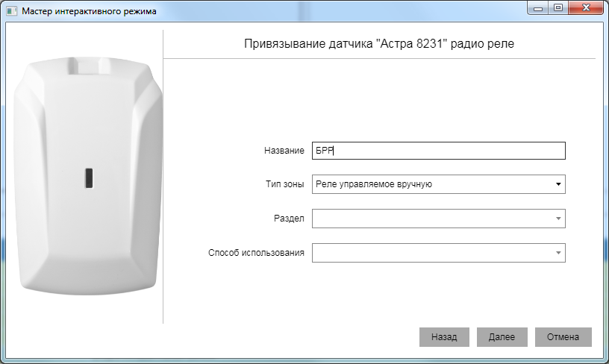Click the Астра 8231 device image
The width and height of the screenshot is (609, 364).
pos(88,176)
